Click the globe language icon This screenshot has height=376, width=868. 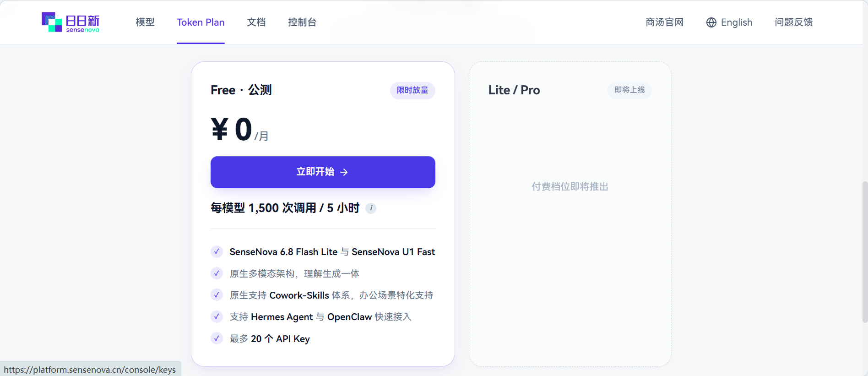tap(711, 22)
